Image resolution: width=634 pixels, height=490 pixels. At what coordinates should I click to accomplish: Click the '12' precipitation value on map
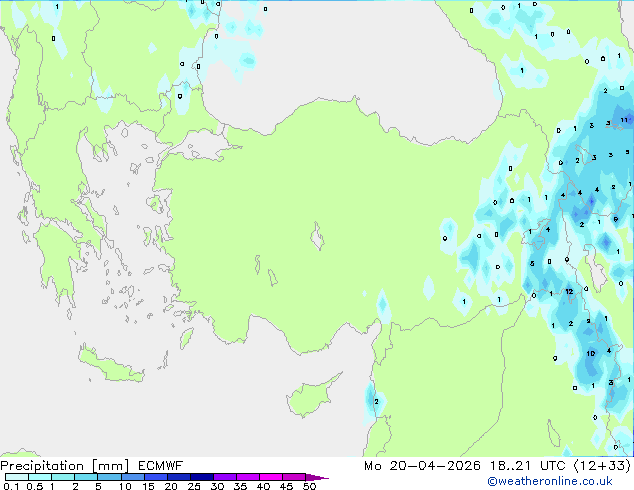click(569, 291)
